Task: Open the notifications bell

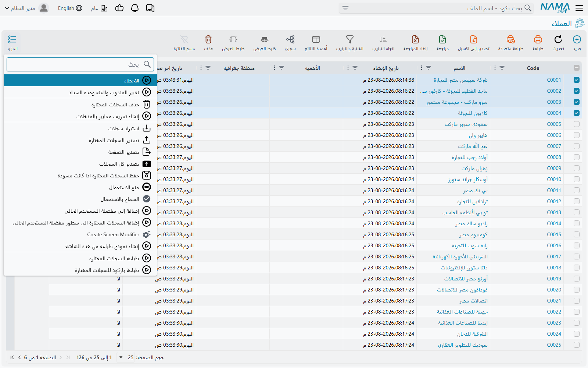Action: (135, 8)
